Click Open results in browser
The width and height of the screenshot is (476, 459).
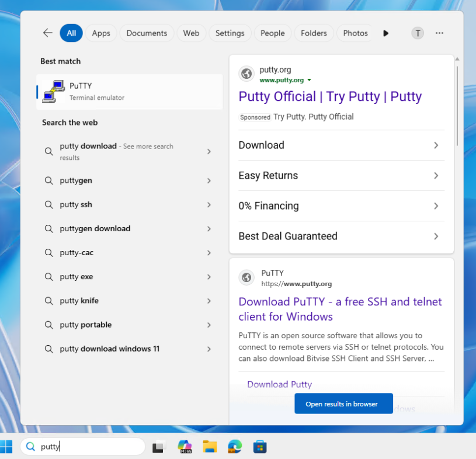(343, 403)
